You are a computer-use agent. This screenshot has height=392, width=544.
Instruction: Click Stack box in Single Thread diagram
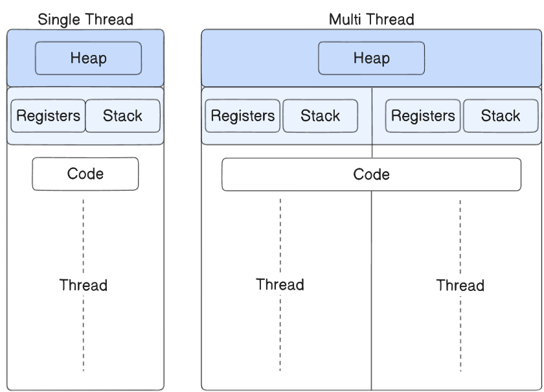(x=123, y=116)
